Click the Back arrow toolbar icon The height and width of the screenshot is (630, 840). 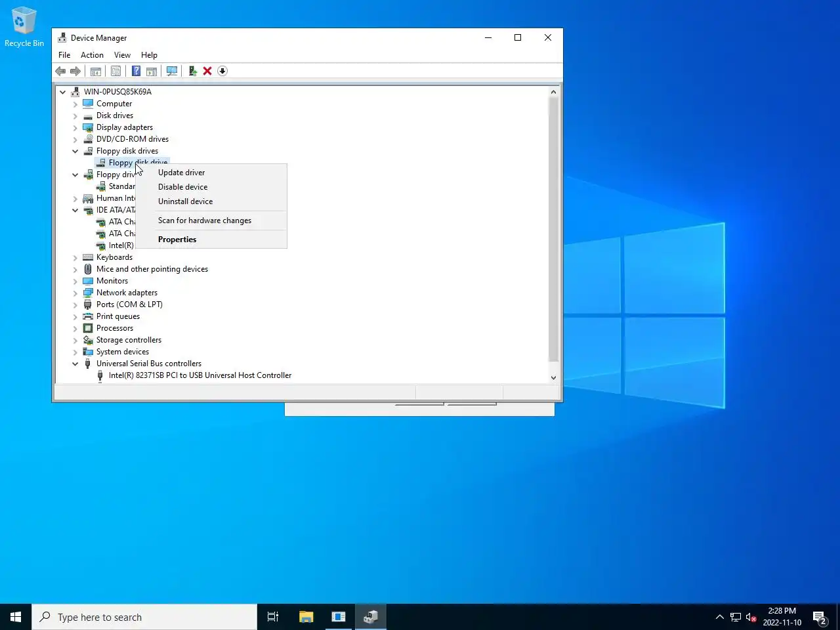[x=60, y=71]
